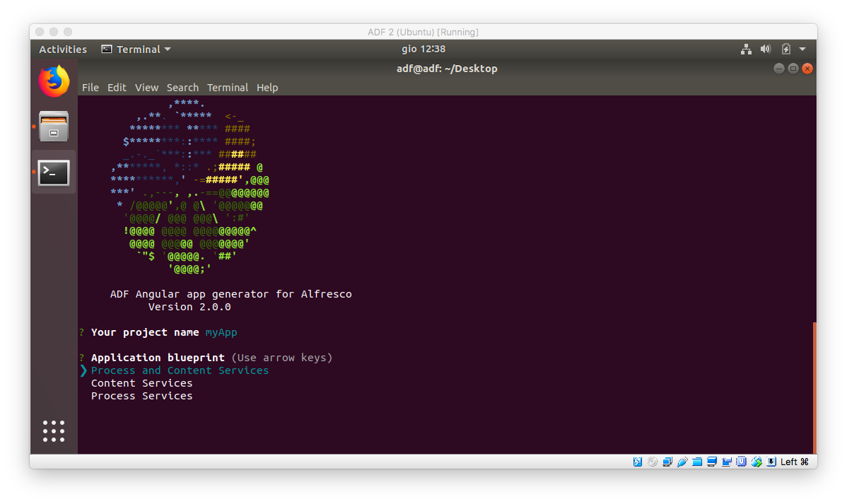Image resolution: width=847 pixels, height=504 pixels.
Task: Click the VirtualBox mouse integration icon
Action: 757,462
